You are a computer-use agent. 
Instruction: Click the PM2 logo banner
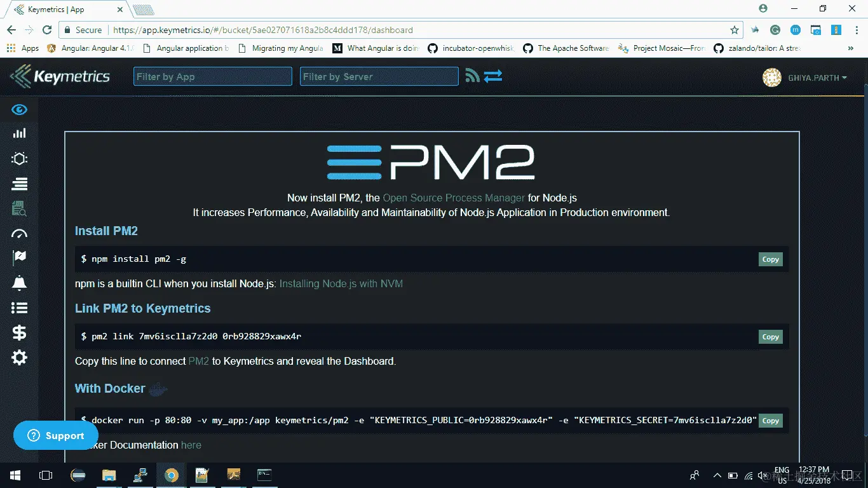coord(431,163)
